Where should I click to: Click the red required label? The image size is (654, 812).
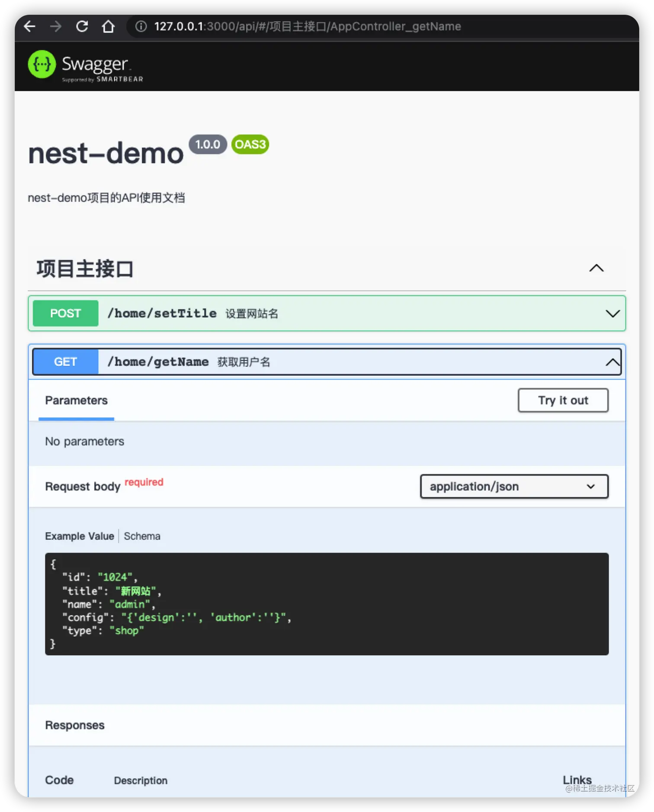tap(144, 482)
